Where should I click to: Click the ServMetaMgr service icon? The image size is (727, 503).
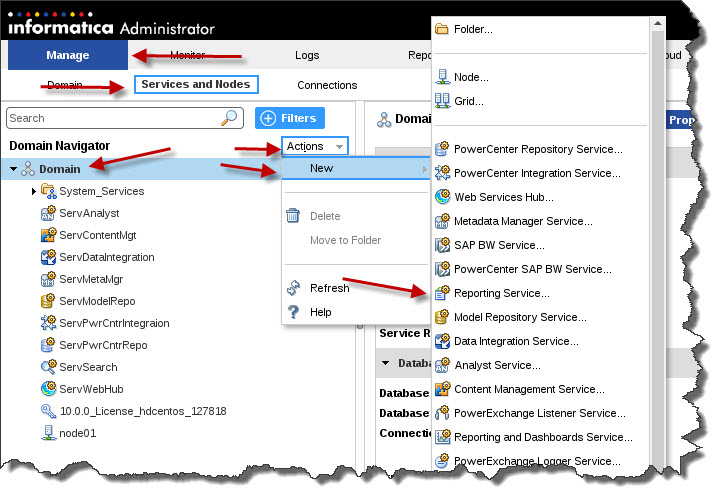(x=48, y=279)
